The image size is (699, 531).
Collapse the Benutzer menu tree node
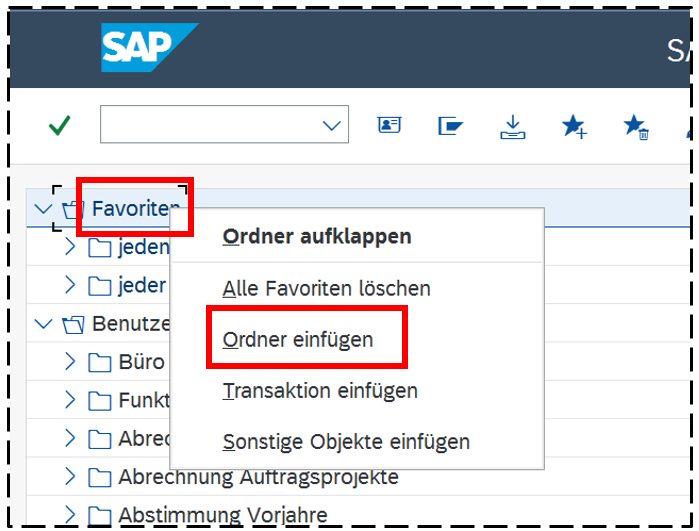(42, 324)
